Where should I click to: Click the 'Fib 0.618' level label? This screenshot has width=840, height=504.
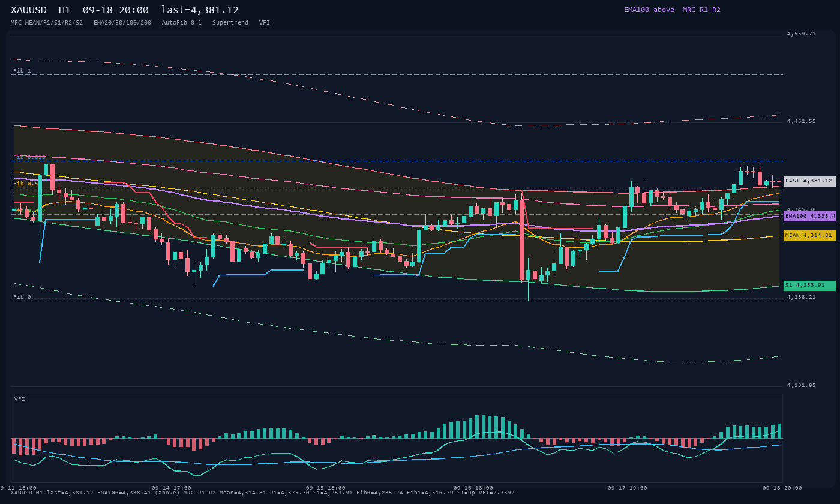point(29,157)
